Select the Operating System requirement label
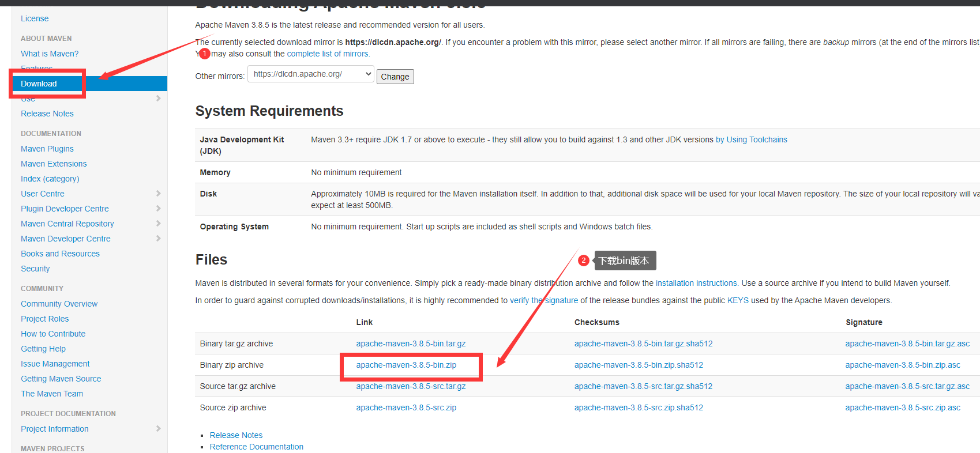Viewport: 980px width, 453px height. [234, 226]
